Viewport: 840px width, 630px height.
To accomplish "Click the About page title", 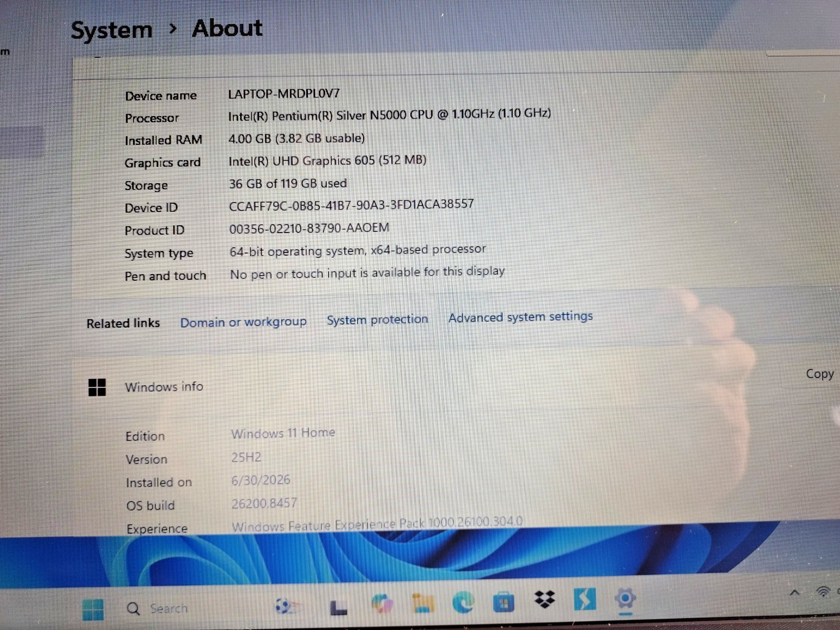I will point(227,28).
